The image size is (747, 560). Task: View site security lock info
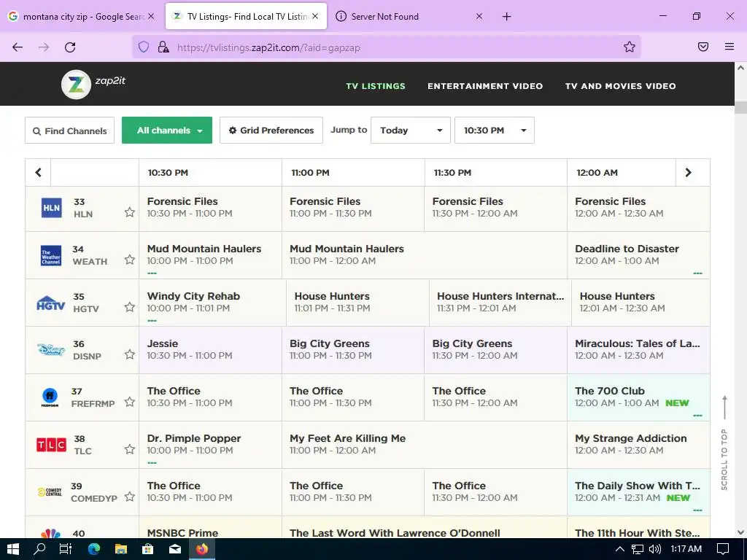coord(163,47)
